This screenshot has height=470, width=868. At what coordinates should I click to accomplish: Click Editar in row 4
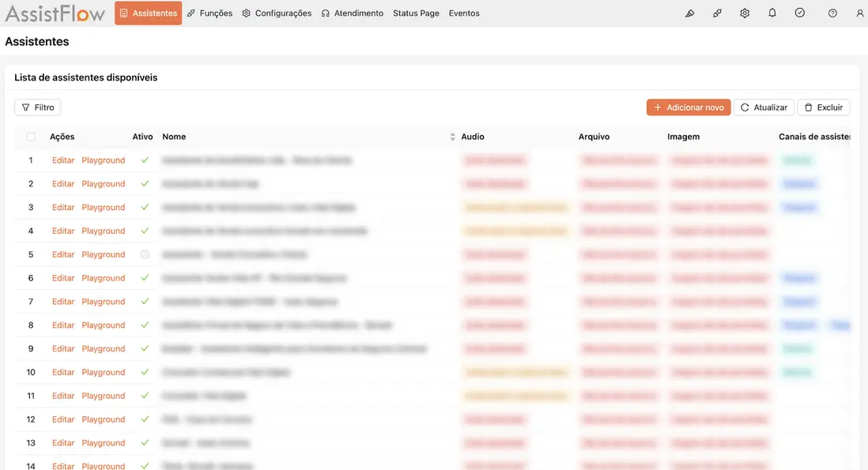click(63, 231)
